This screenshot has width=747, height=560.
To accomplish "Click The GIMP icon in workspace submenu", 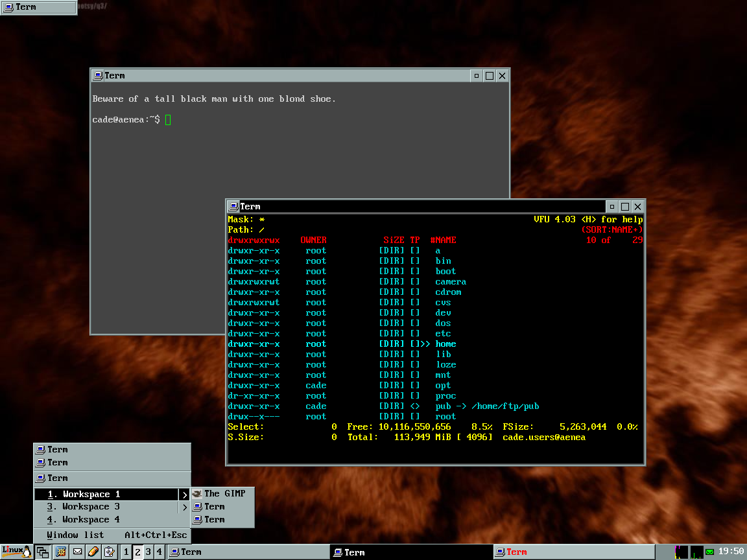I will [196, 494].
